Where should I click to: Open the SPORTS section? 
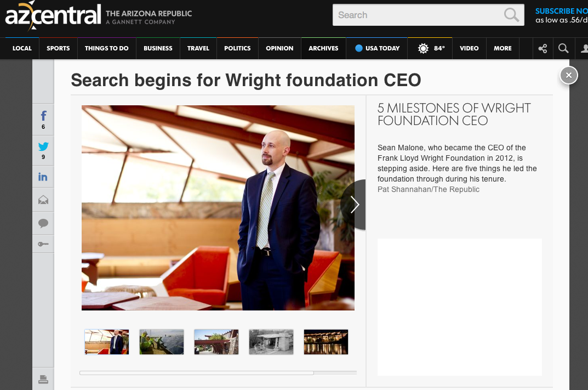tap(58, 48)
